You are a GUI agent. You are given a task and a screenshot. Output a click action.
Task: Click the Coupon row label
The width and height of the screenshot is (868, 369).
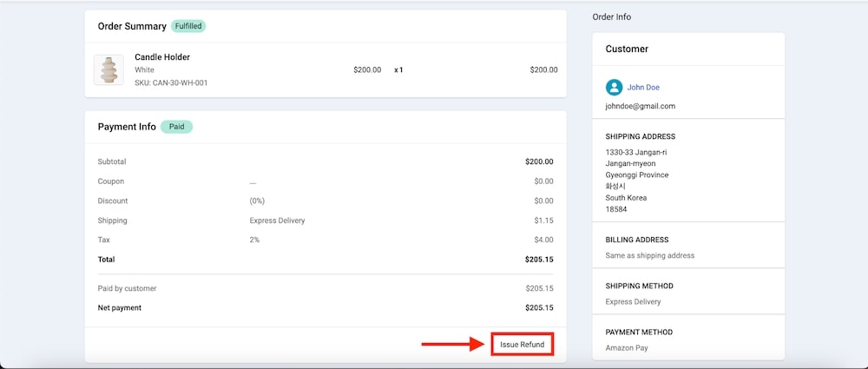coord(111,181)
